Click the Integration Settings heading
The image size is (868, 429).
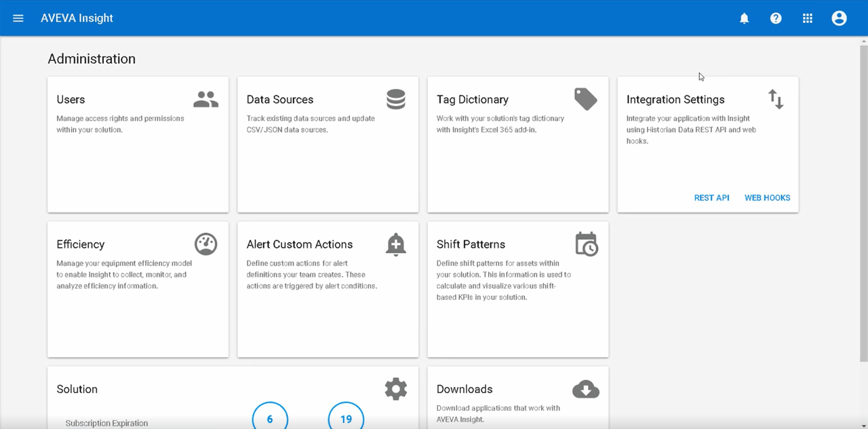click(675, 100)
